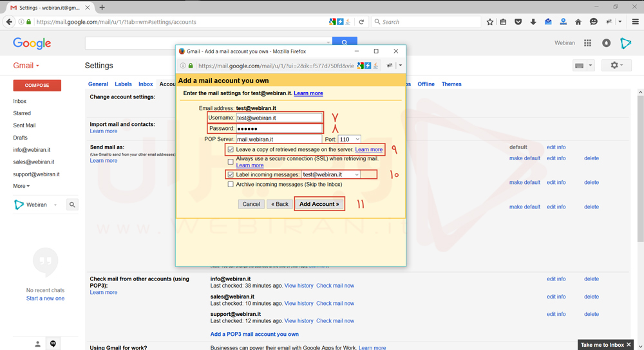Click the lock icon in main address bar
The image size is (644, 350).
[x=29, y=22]
